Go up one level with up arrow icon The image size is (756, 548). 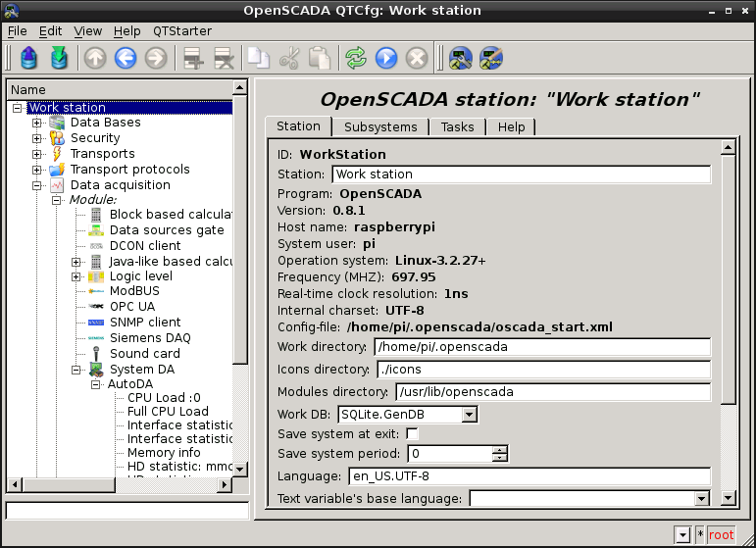pos(95,58)
